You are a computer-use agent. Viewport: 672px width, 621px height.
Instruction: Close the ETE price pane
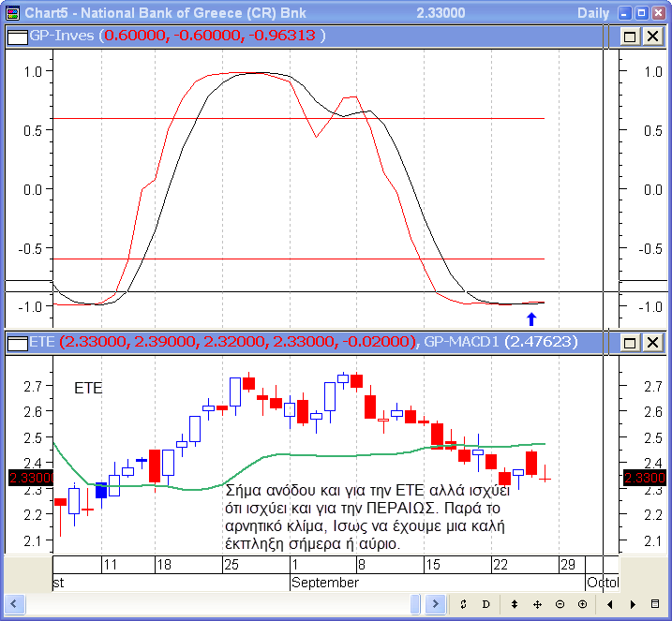651,343
